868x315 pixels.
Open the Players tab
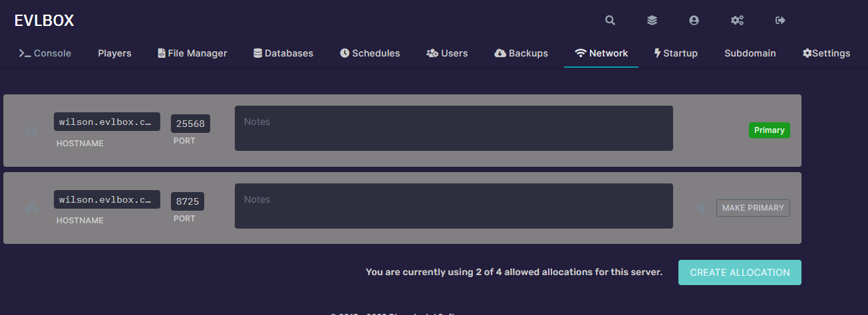point(114,53)
